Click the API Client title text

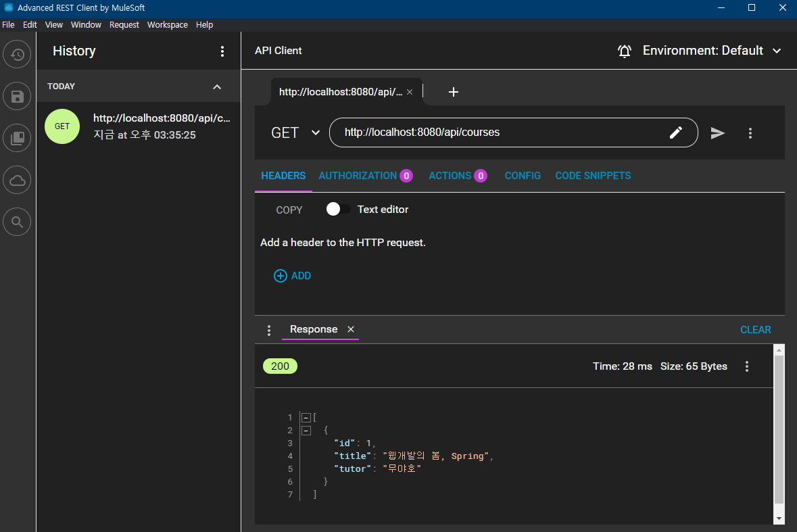tap(278, 51)
